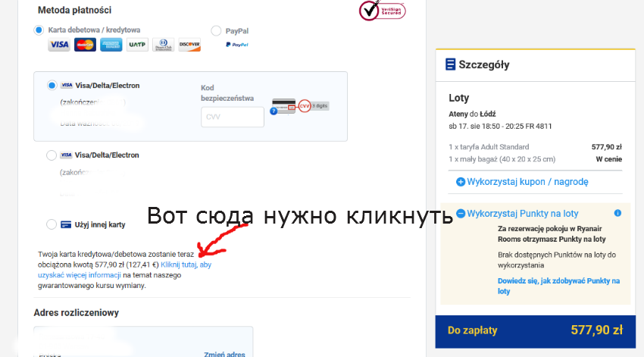The width and height of the screenshot is (644, 357).
Task: Click the Discover card logo
Action: point(189,45)
